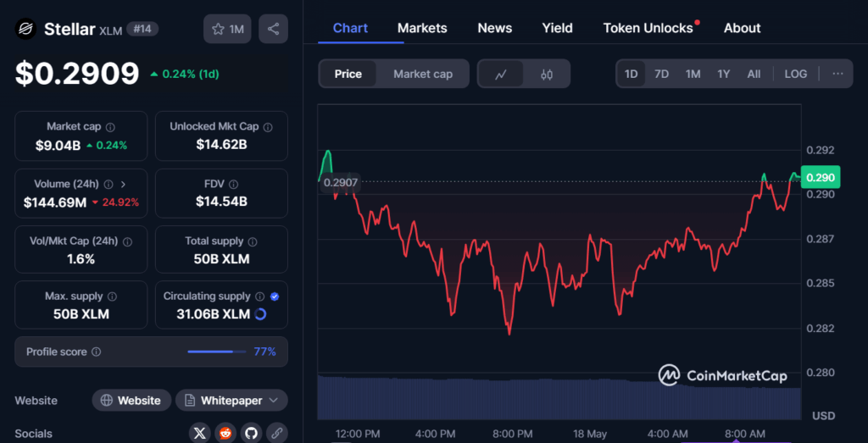Open Stellar's X (Twitter) social link
This screenshot has width=868, height=443.
(x=200, y=434)
